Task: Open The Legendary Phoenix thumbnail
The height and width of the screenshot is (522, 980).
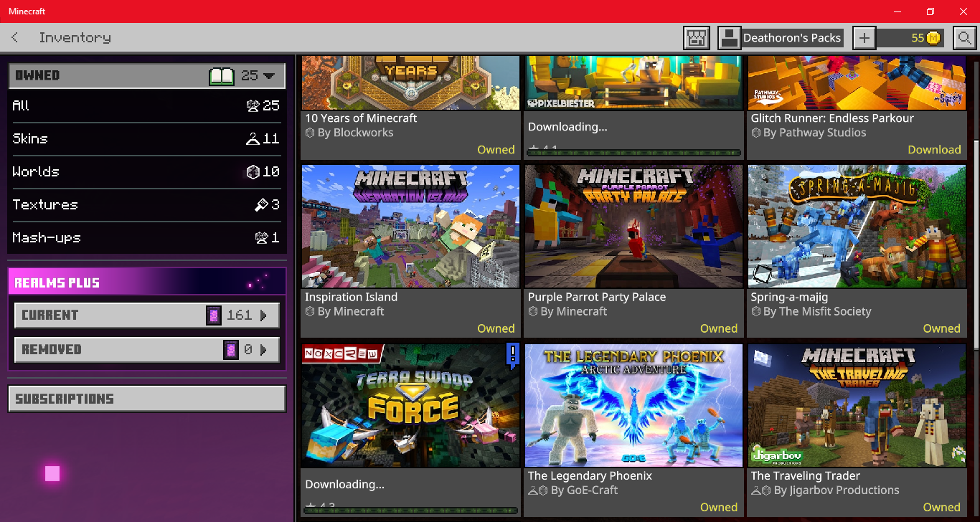Action: coord(633,406)
